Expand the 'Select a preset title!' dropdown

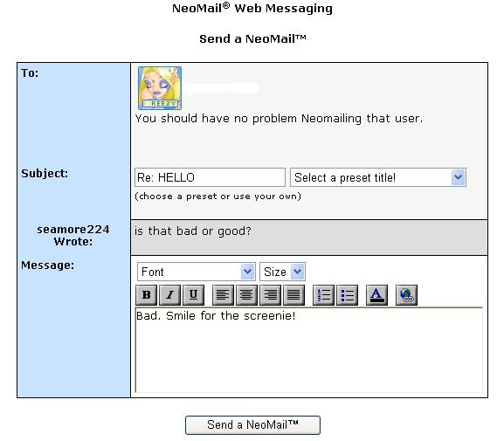pyautogui.click(x=378, y=177)
